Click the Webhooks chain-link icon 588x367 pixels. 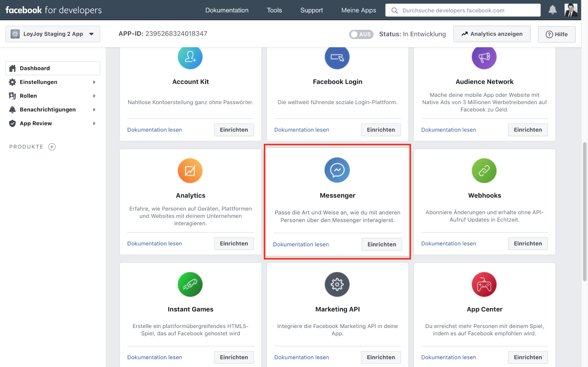click(484, 170)
